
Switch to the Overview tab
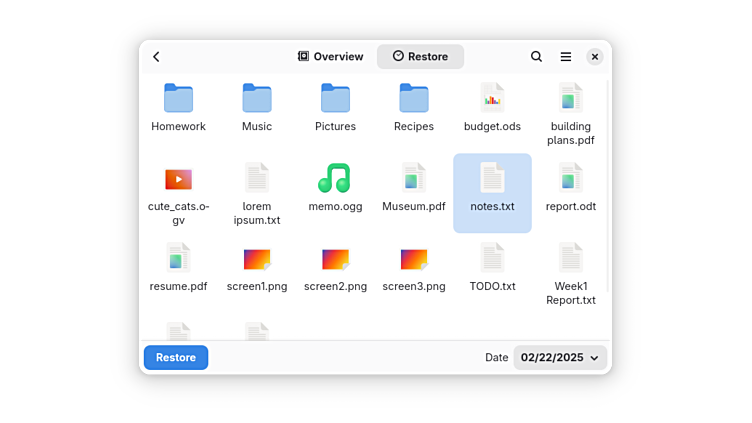click(331, 57)
